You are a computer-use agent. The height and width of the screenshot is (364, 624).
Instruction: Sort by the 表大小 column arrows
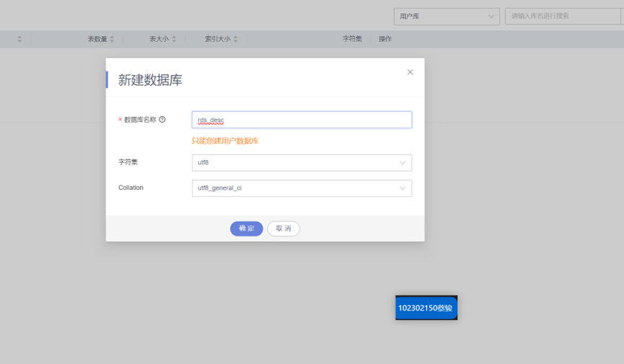174,39
